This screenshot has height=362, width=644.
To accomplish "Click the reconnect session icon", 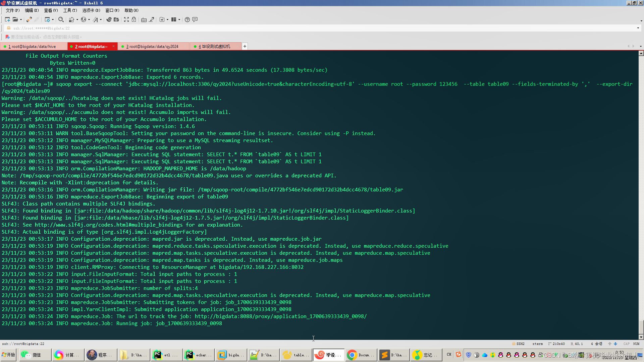I will click(29, 19).
